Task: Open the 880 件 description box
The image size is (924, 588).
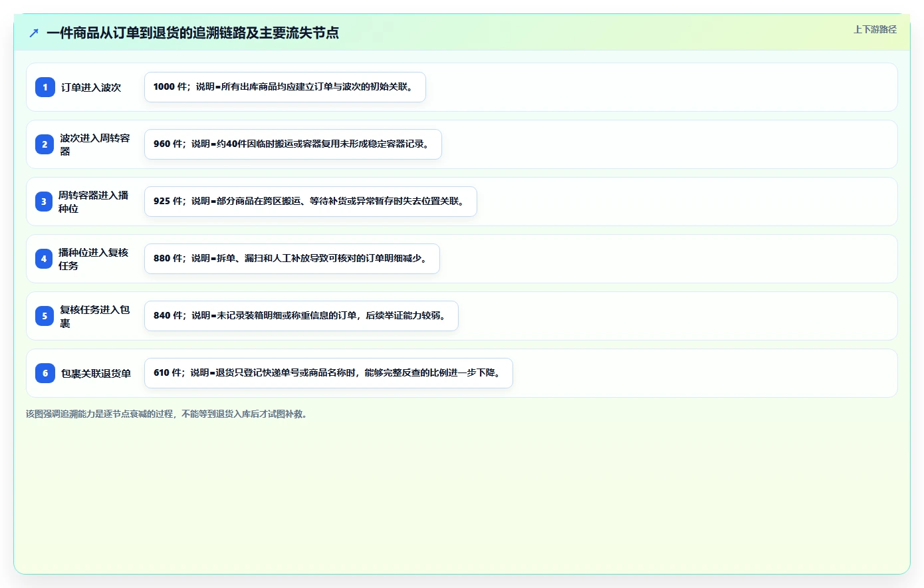Action: [292, 259]
